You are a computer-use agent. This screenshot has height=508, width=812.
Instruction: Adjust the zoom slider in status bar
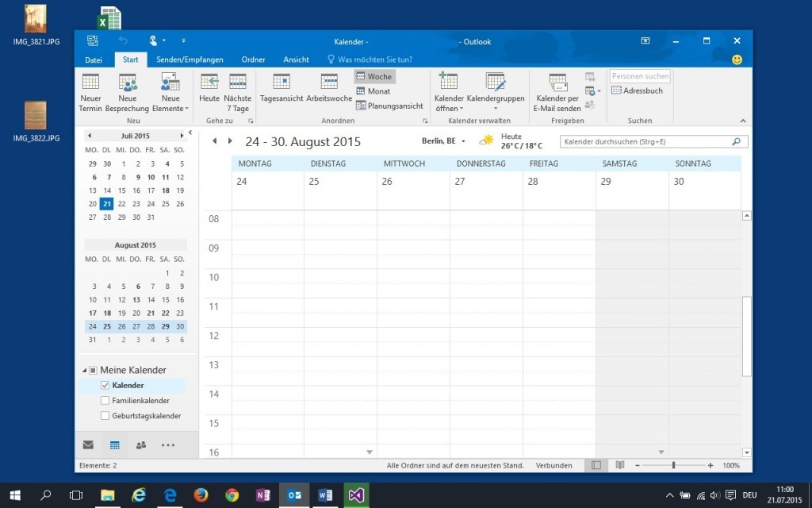[673, 465]
